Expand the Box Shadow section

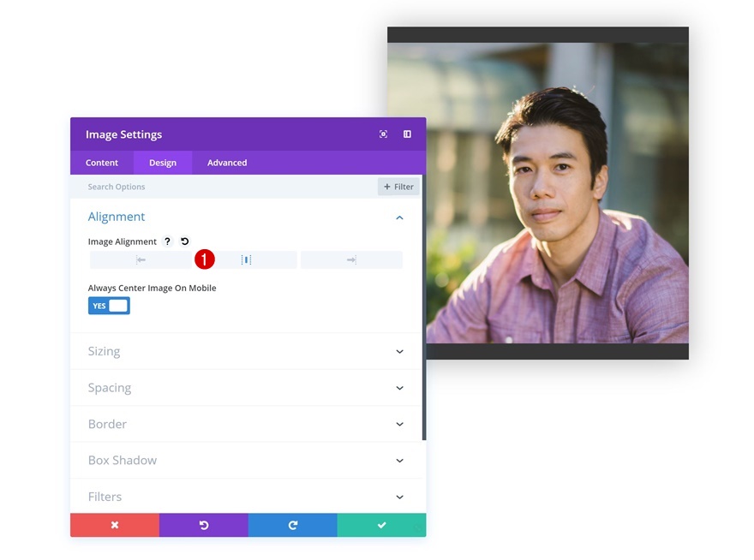coord(246,461)
